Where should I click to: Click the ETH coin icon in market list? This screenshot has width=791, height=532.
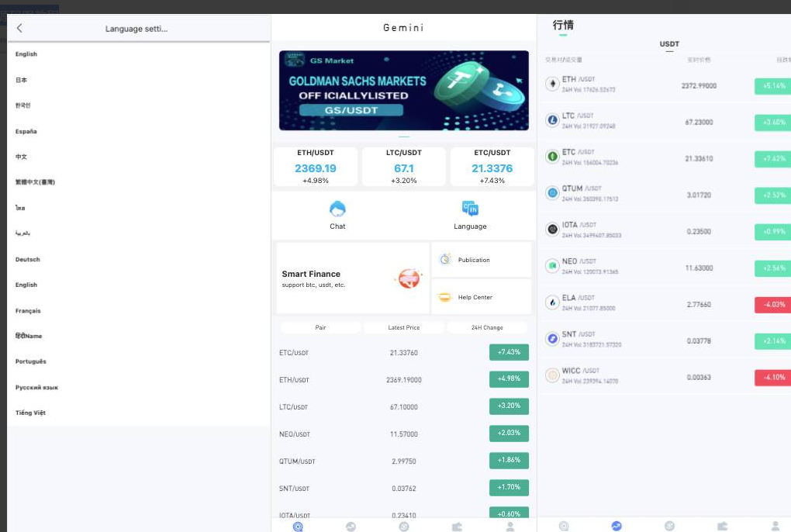552,84
